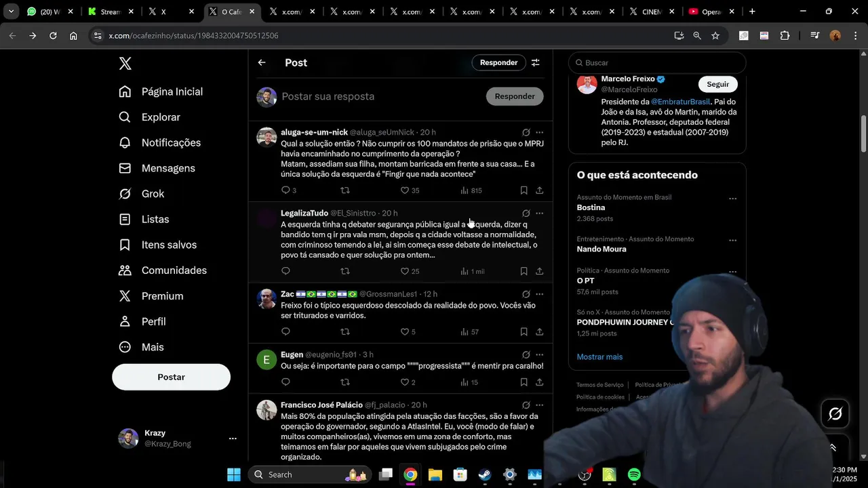
Task: Click the X logo in sidebar
Action: pos(125,64)
